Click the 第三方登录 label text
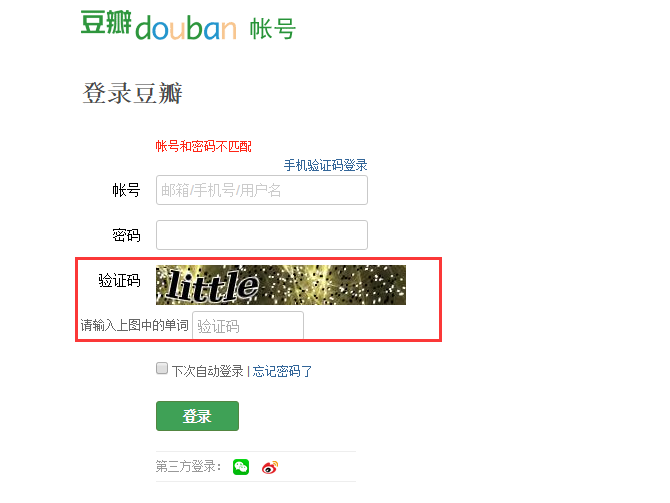This screenshot has width=670, height=503. click(x=188, y=466)
